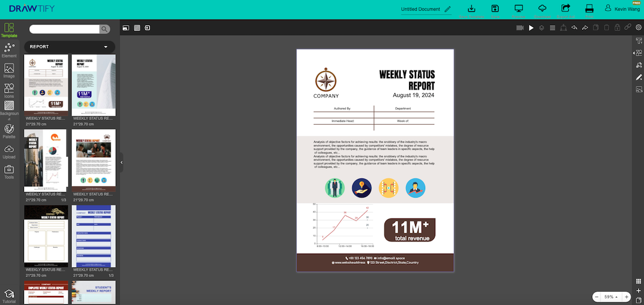
Task: Click the gray background color square
Action: 137,28
